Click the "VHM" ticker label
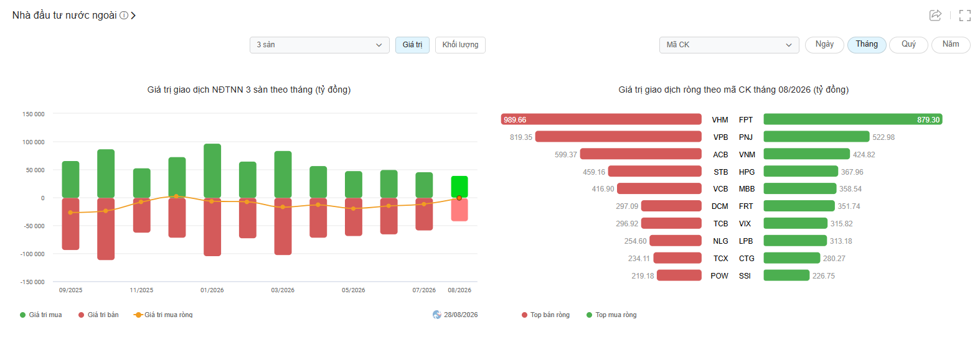Viewport: 980px width, 337px height. (x=720, y=120)
